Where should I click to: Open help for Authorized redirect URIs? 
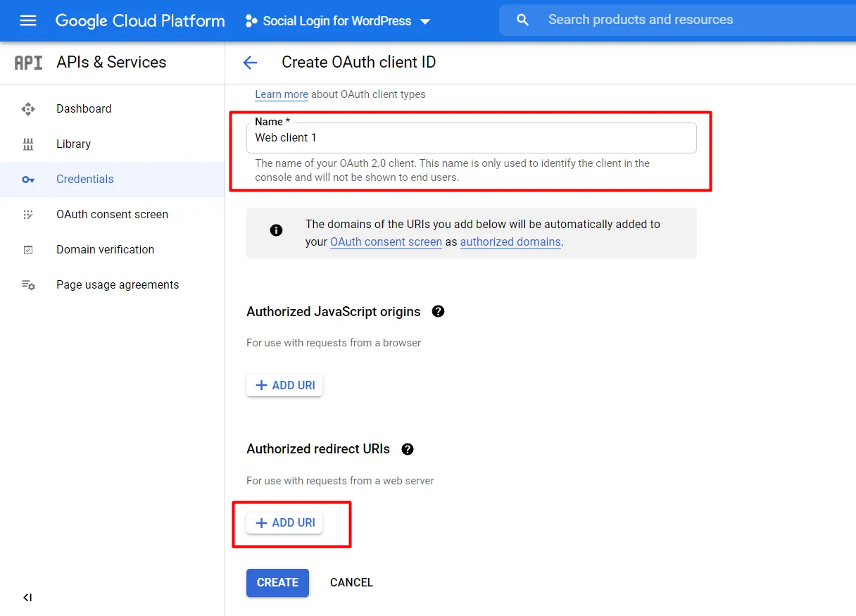pyautogui.click(x=408, y=449)
